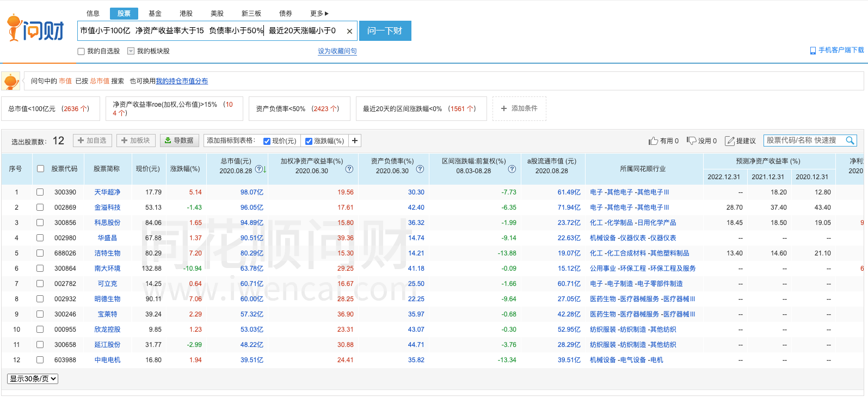Switch to the 基金 tab
This screenshot has height=402, width=868.
155,14
